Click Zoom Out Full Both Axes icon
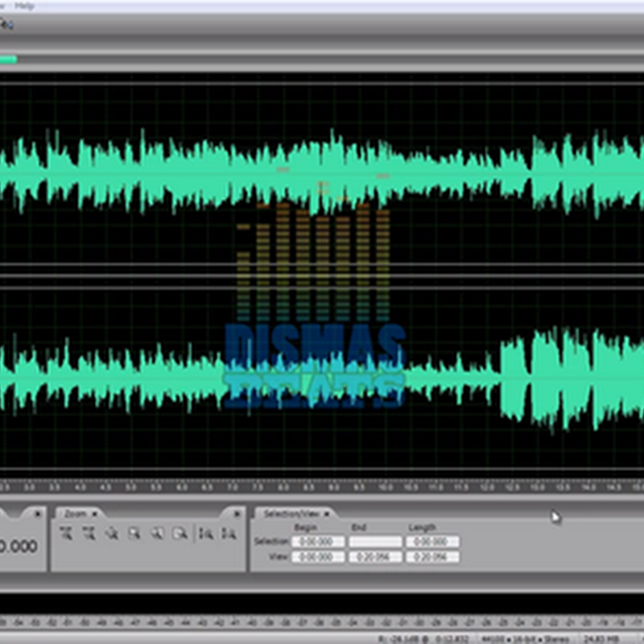Viewport: 644px width, 644px height. 112,532
